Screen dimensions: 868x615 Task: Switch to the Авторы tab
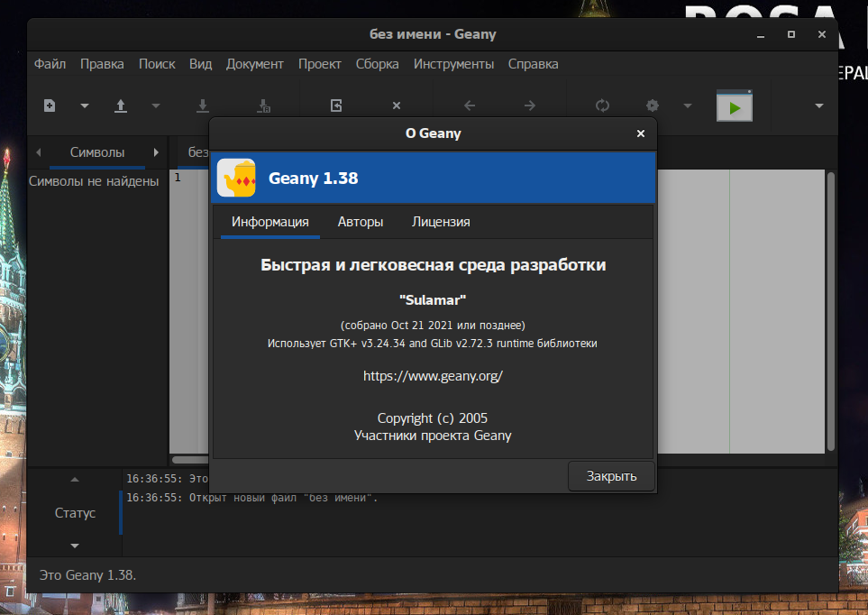tap(361, 222)
